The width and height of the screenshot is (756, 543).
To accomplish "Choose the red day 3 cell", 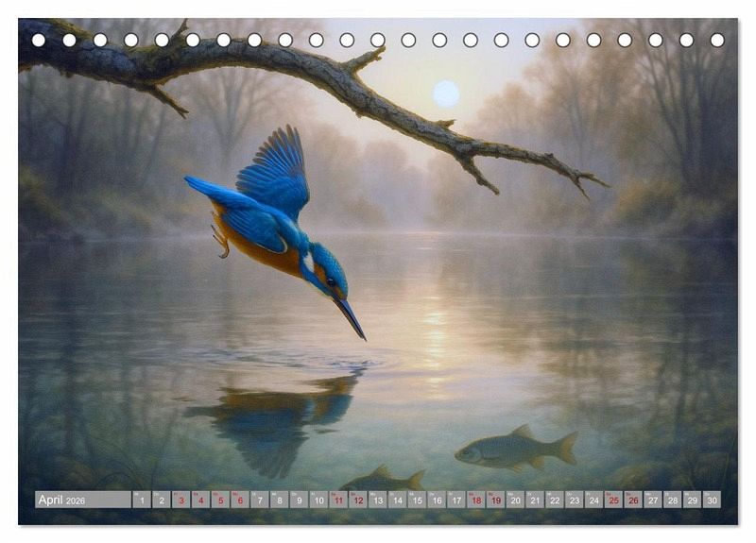I will point(181,500).
